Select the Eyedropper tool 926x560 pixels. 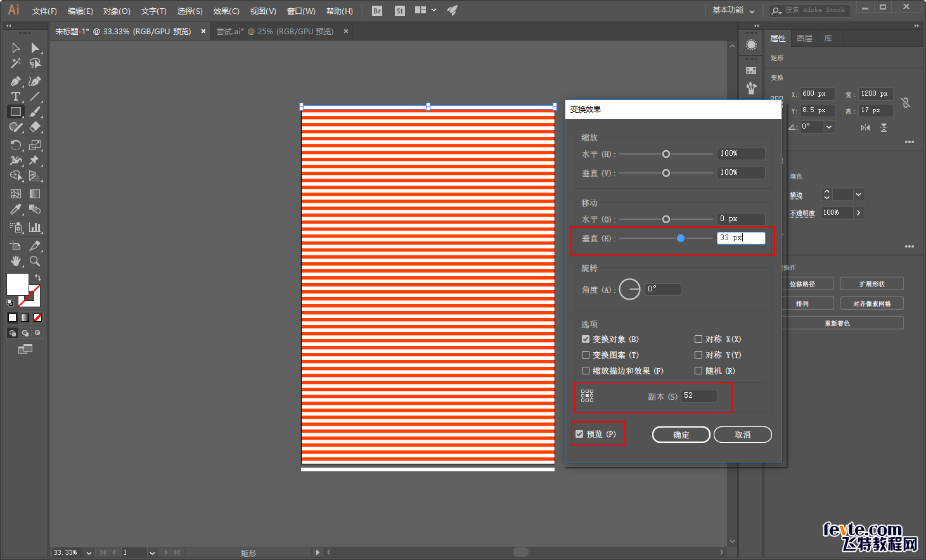[15, 210]
